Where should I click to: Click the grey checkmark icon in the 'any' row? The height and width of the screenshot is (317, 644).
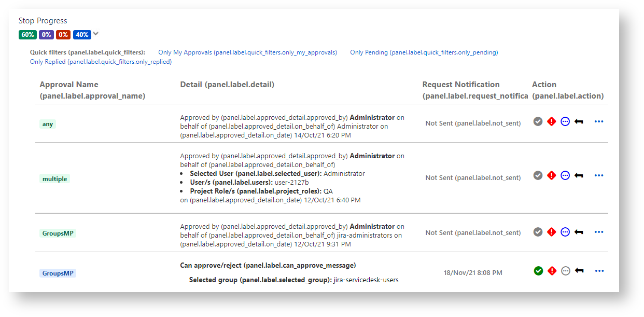pos(538,121)
